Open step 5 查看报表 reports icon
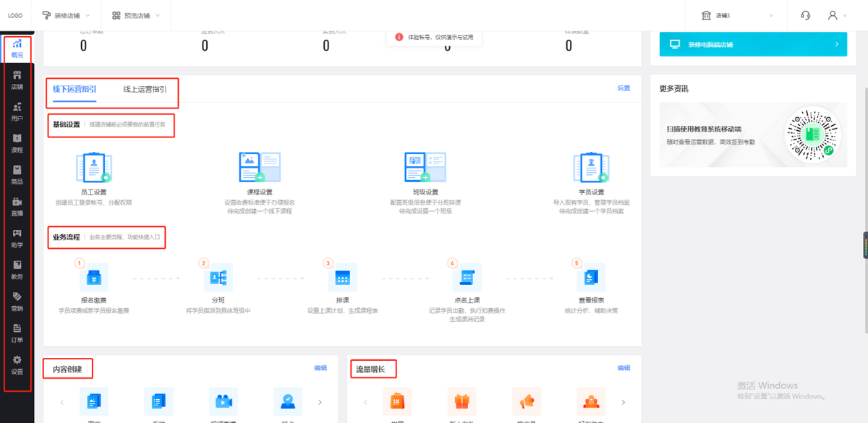 click(x=591, y=278)
